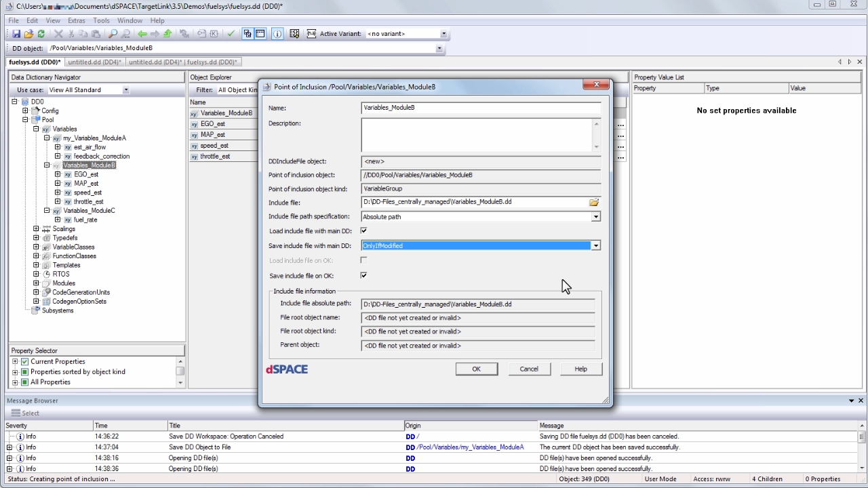Click the Find magnifier toolbar icon
Image resolution: width=868 pixels, height=488 pixels.
[113, 33]
